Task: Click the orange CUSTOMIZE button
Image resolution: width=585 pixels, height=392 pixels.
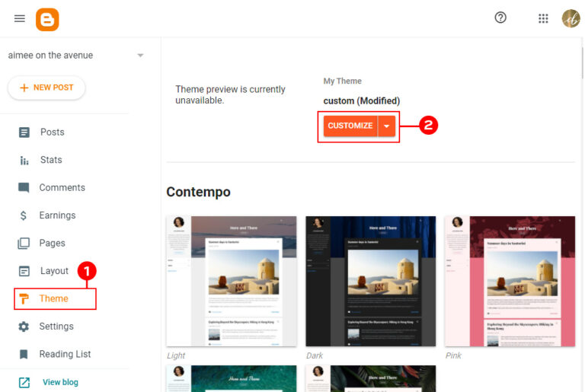Action: tap(350, 126)
